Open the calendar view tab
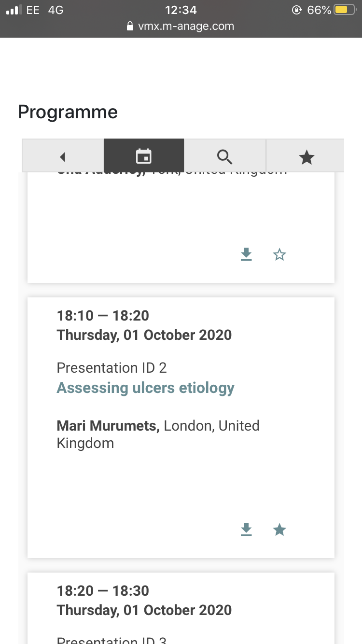Screen dimensions: 362x644 144,156
